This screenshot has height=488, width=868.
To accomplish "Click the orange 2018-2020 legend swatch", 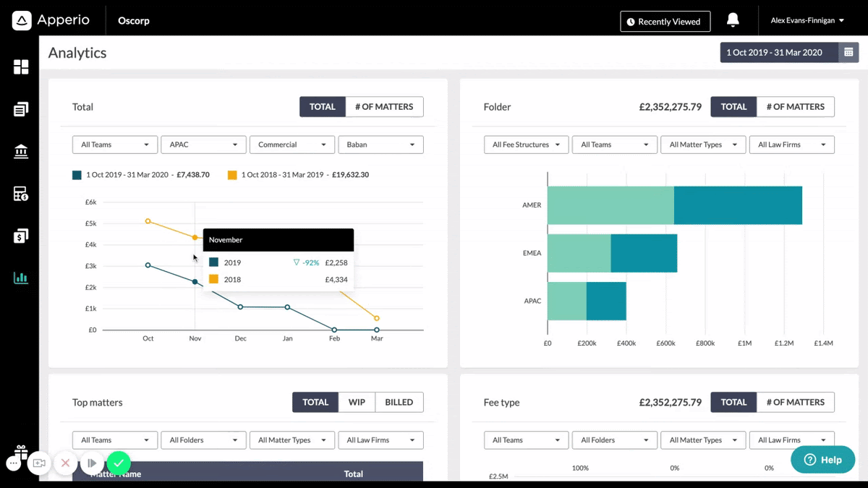I will tap(232, 175).
